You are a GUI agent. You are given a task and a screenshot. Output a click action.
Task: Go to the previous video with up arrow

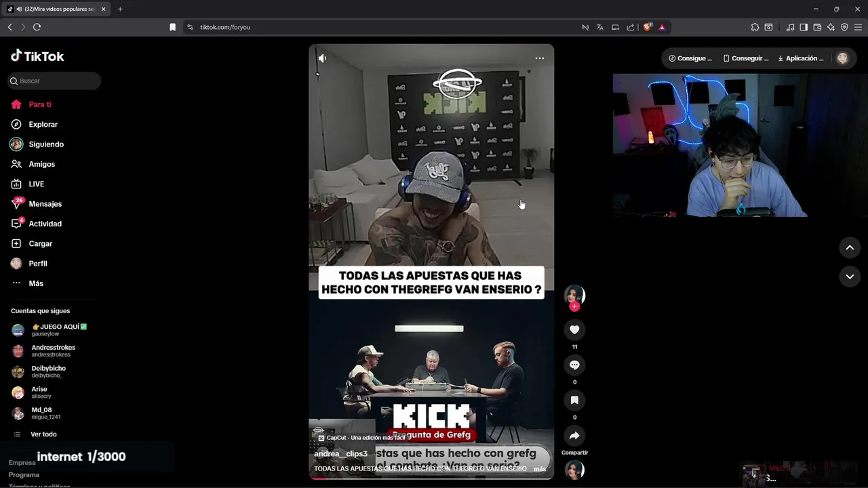[x=850, y=248]
